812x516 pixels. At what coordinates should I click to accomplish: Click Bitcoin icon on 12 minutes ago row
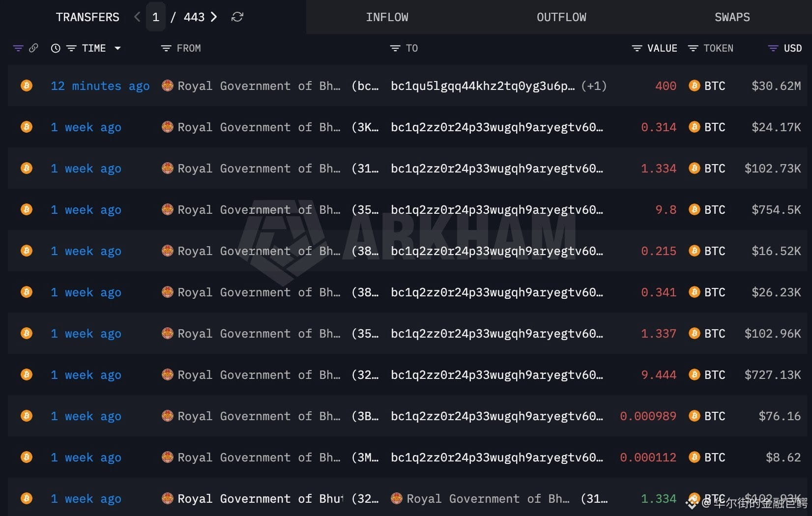(x=27, y=86)
